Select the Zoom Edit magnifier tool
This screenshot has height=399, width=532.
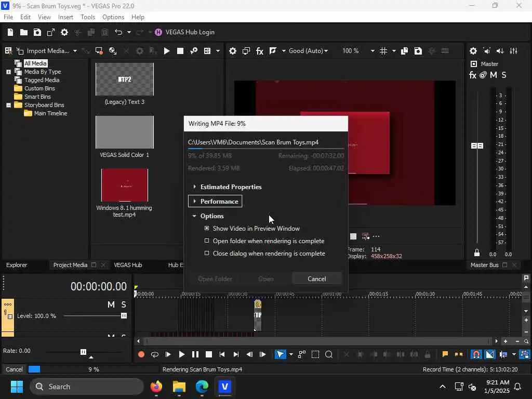329,354
